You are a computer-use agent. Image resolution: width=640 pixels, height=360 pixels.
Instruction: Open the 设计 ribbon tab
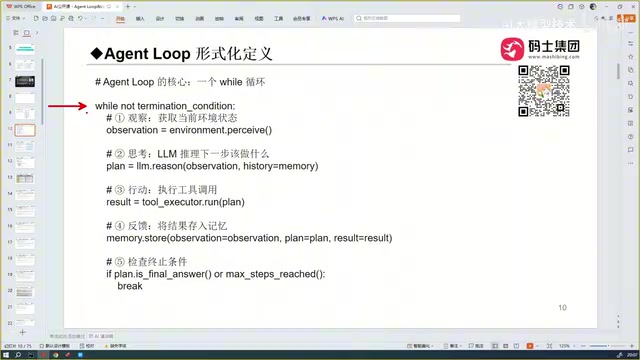tap(160, 18)
